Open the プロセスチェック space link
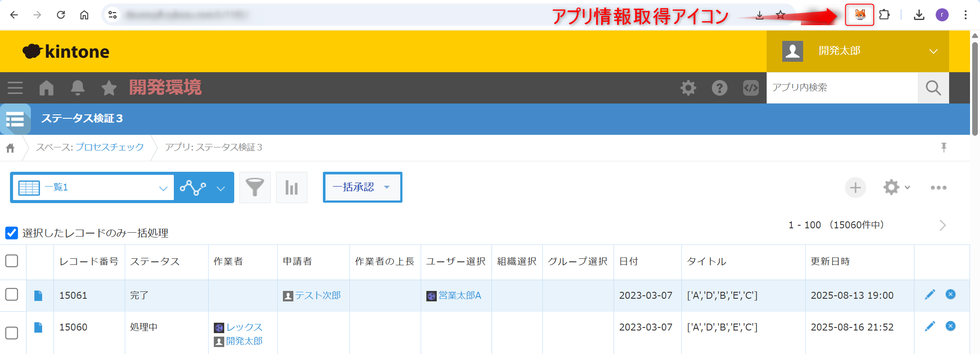Viewport: 980px width, 354px height. (x=110, y=147)
